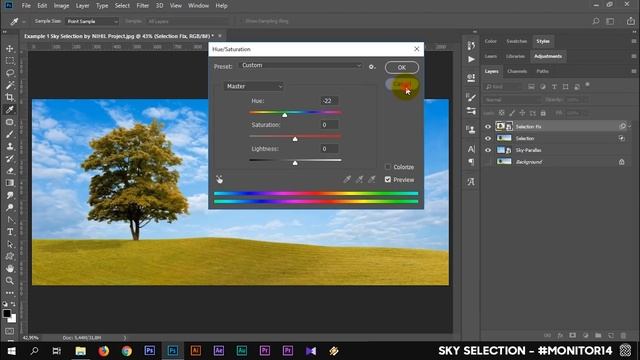Select the Path Selection tool

[x=10, y=244]
